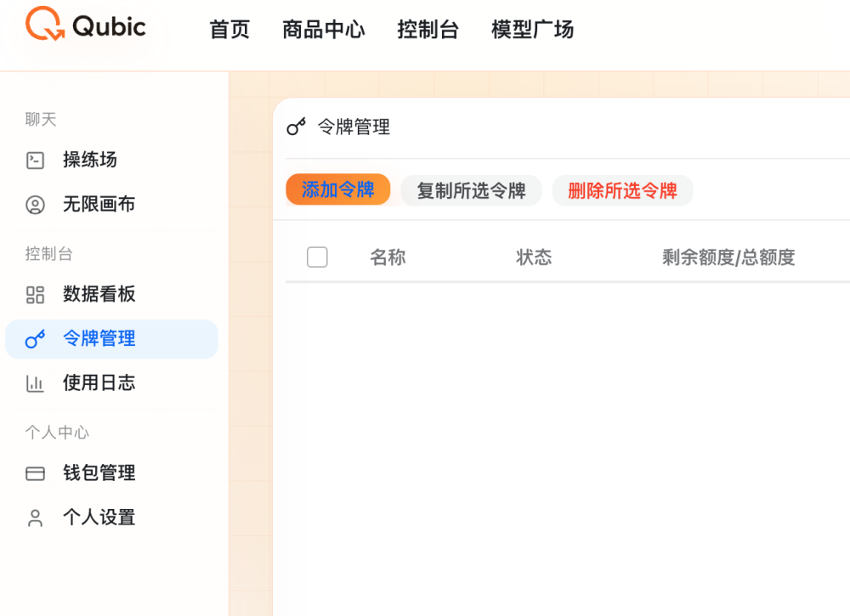The height and width of the screenshot is (616, 850).
Task: Click the 状态 column header
Action: click(534, 257)
